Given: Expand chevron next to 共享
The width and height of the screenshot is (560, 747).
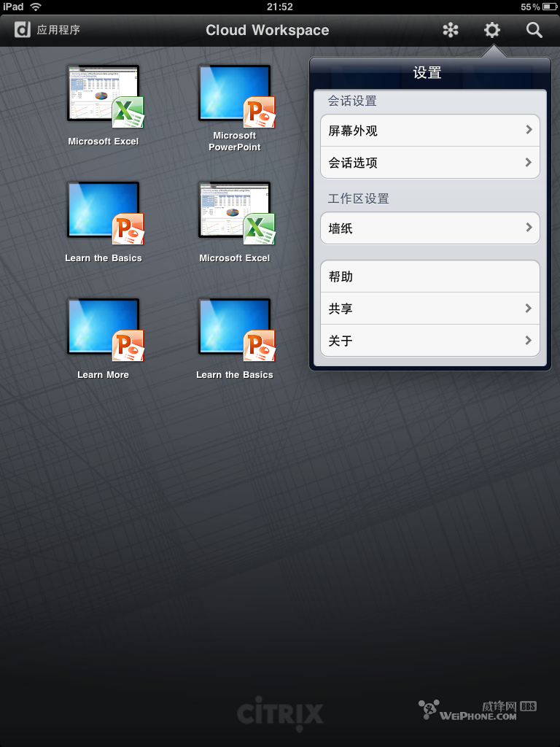Looking at the screenshot, I should point(529,309).
